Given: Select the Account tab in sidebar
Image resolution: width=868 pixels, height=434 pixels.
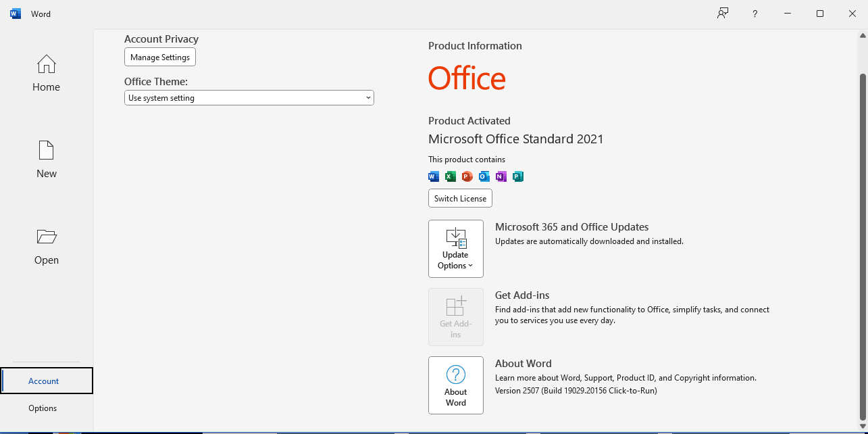Looking at the screenshot, I should pos(47,381).
